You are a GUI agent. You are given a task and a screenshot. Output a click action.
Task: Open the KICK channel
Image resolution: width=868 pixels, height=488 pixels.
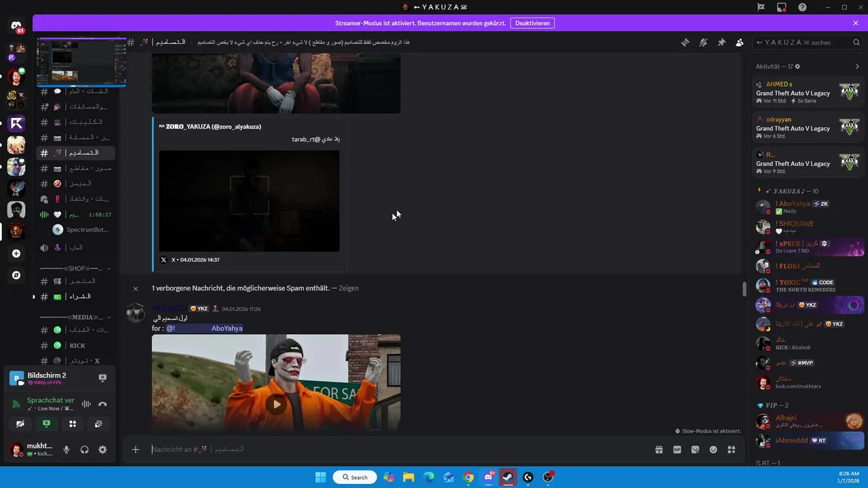click(x=75, y=346)
